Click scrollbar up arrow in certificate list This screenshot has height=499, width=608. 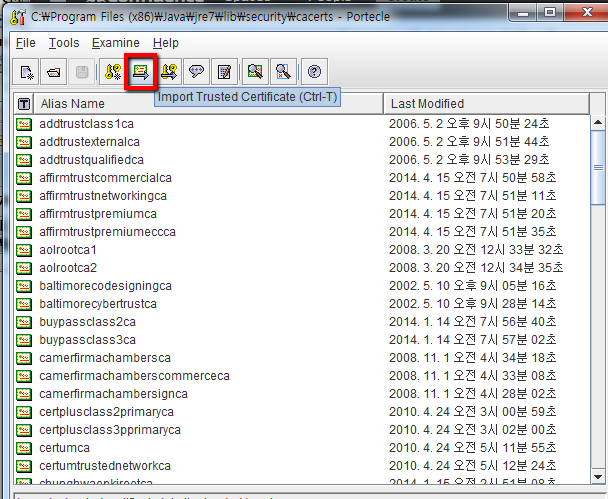tap(598, 123)
